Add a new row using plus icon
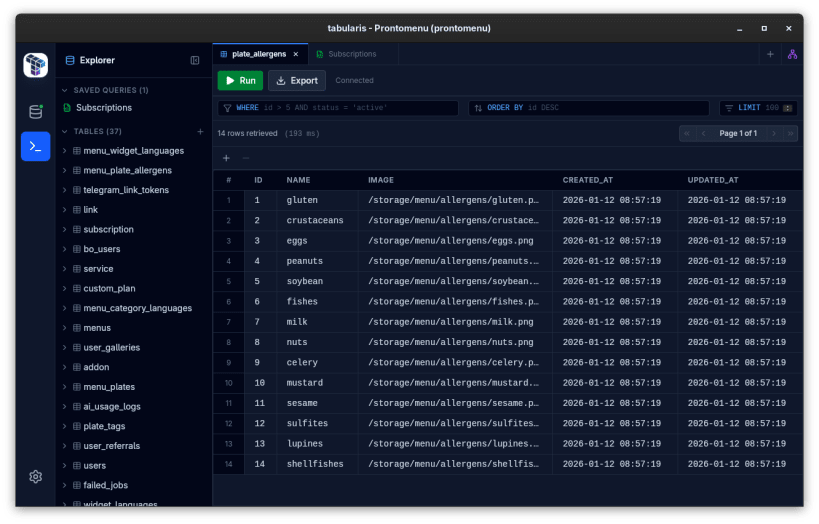 pos(226,158)
